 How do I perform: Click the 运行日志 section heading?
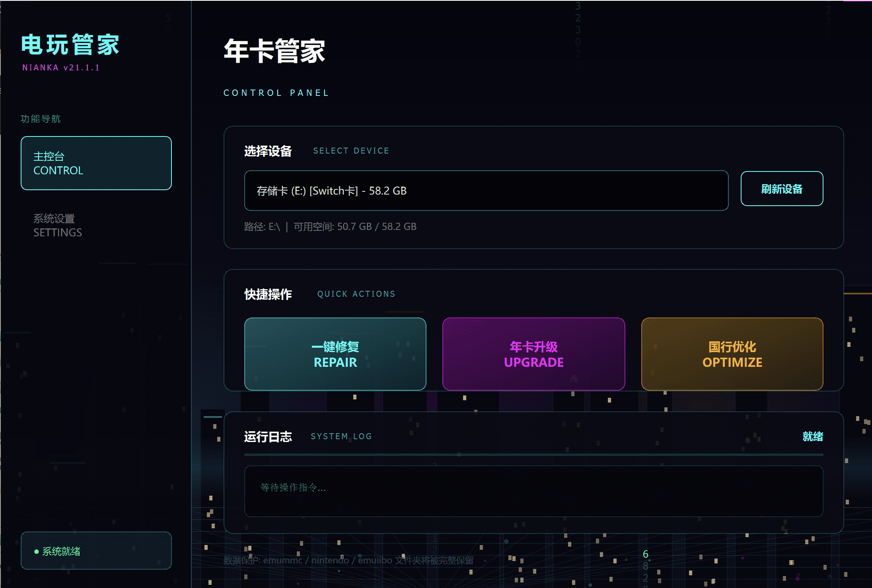(268, 436)
